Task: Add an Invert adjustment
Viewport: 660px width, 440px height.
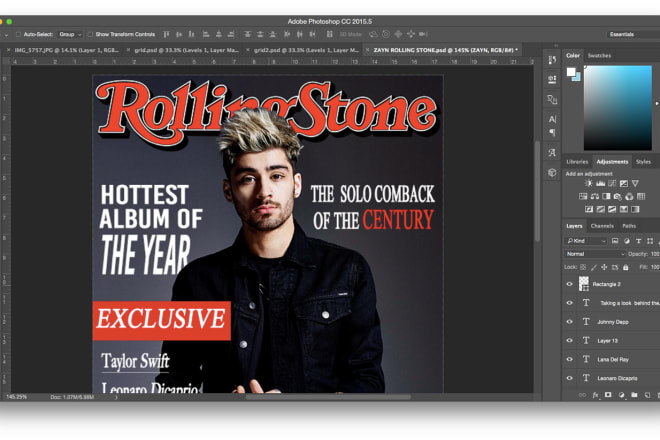Action: click(x=589, y=209)
